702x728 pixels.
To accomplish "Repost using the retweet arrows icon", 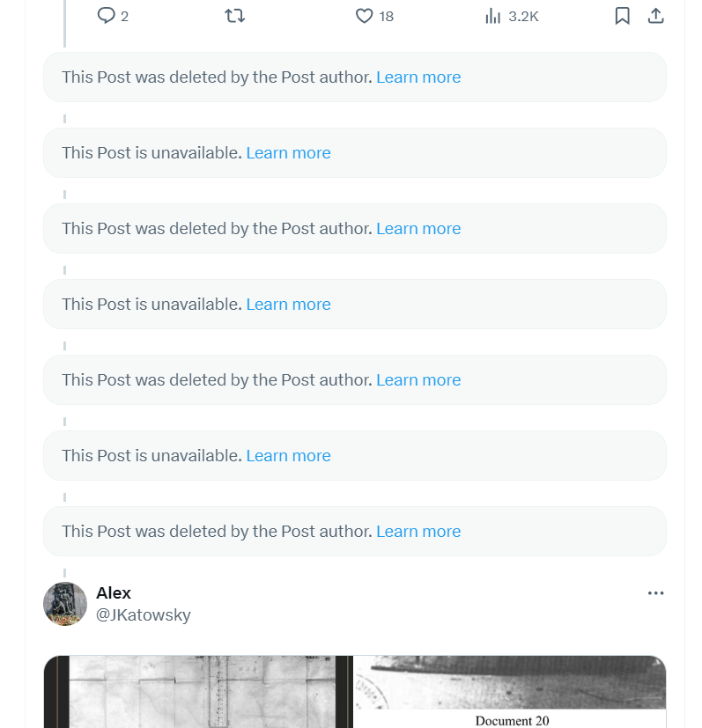I will (x=235, y=16).
